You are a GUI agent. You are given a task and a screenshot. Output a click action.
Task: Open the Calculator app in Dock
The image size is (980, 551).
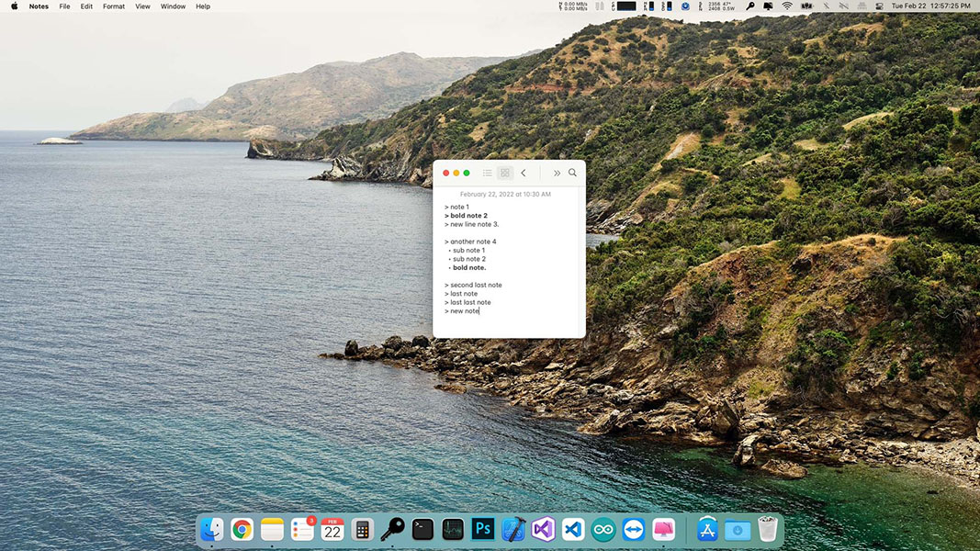[362, 529]
